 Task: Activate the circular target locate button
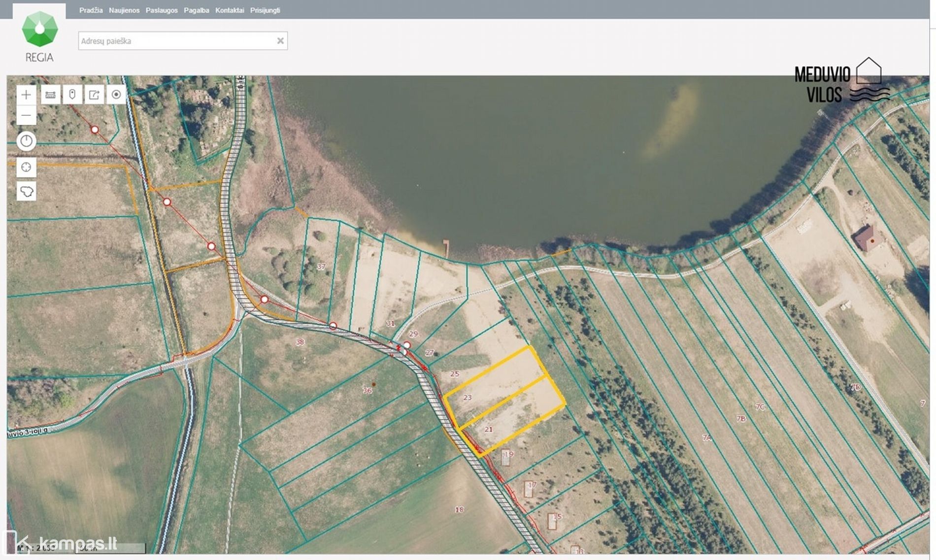(116, 95)
